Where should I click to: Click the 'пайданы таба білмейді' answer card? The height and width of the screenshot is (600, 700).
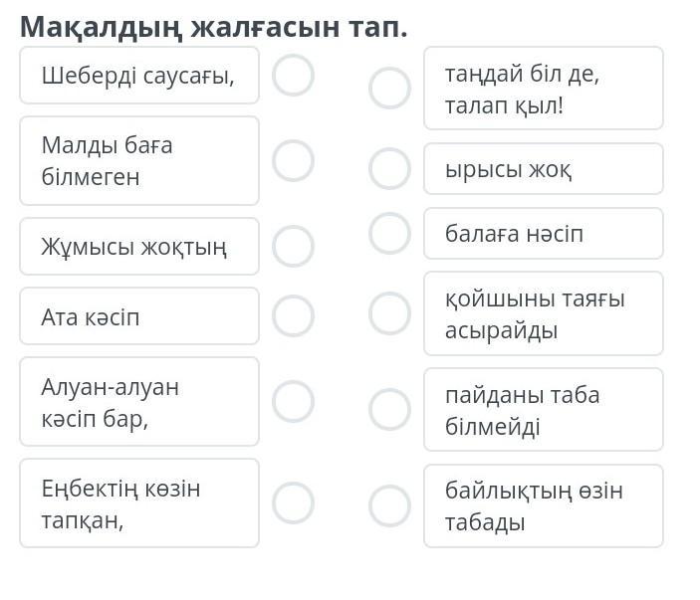click(x=543, y=410)
